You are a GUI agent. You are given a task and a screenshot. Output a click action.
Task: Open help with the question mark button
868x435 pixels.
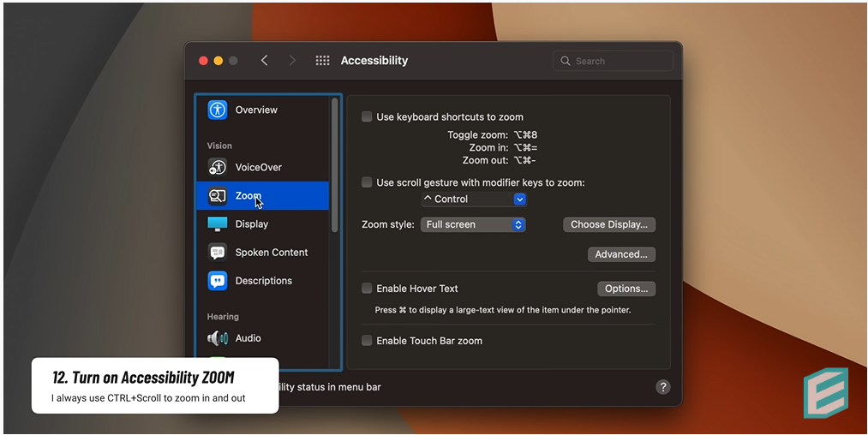tap(662, 387)
